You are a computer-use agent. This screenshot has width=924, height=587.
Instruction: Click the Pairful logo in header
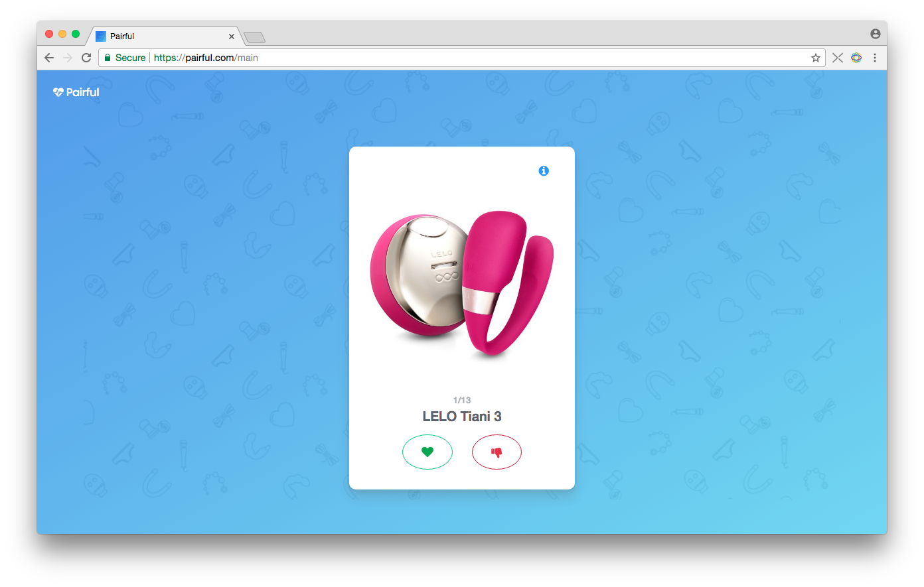pos(76,92)
